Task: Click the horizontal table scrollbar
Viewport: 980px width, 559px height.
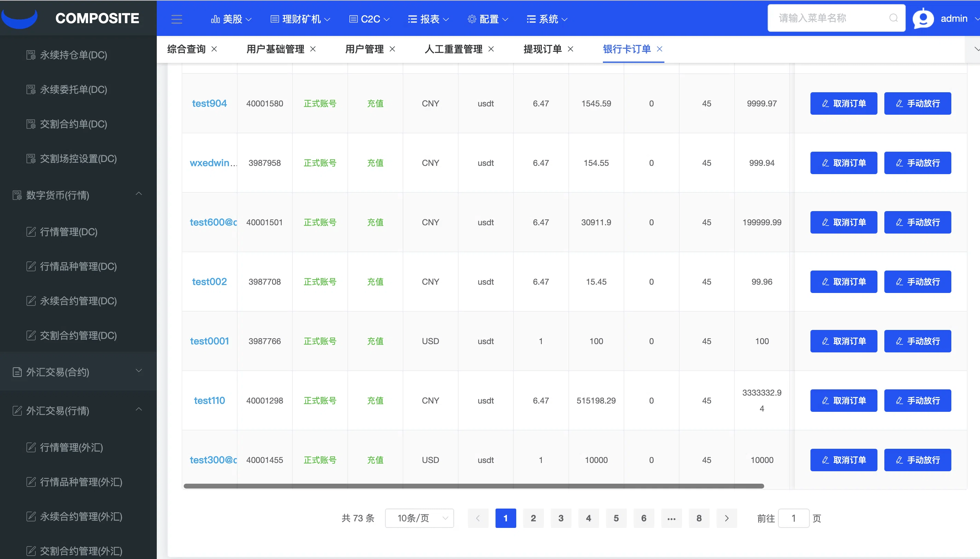Action: point(473,486)
